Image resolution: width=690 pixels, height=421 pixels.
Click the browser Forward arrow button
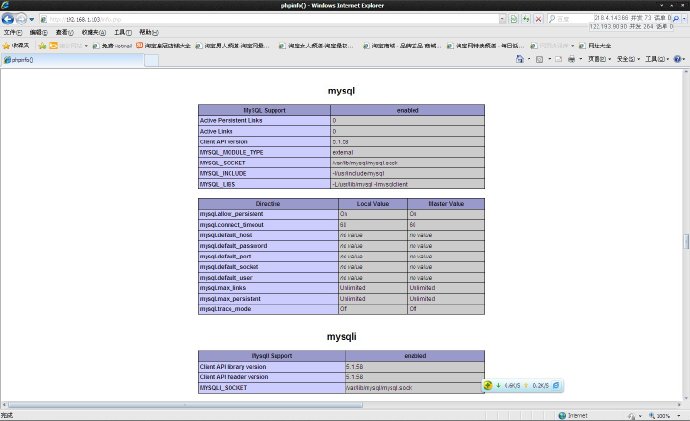[x=21, y=19]
